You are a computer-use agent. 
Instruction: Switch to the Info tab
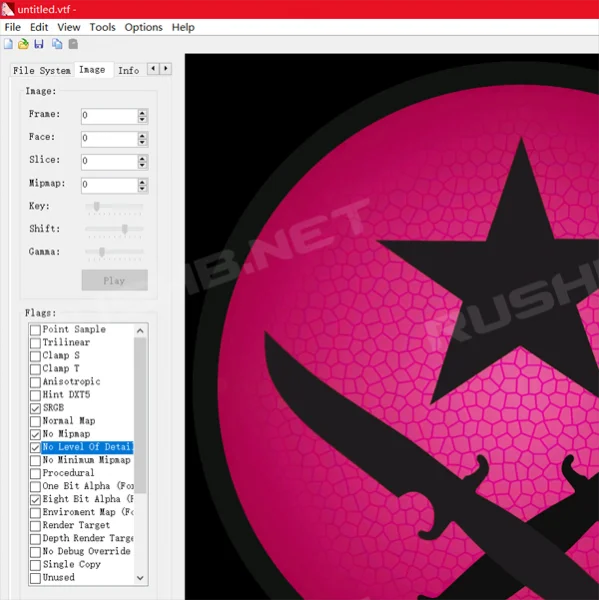pyautogui.click(x=128, y=70)
